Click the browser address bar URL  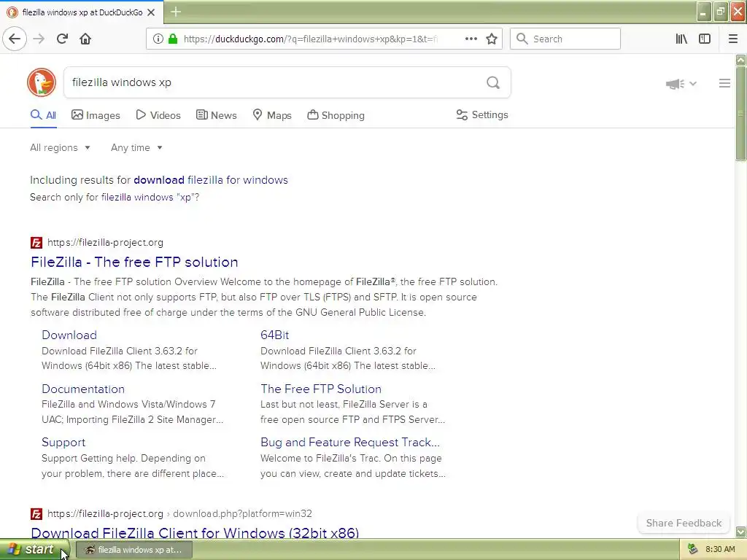[x=310, y=39]
